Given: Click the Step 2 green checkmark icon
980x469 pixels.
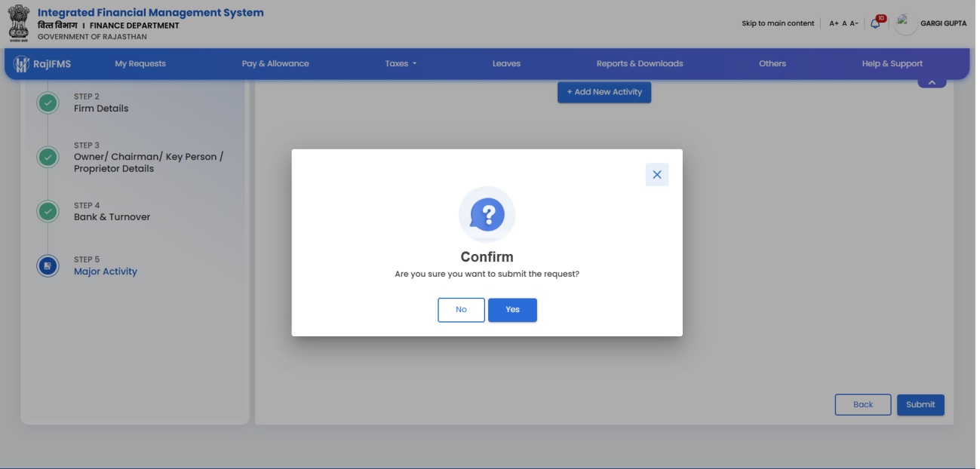Looking at the screenshot, I should (48, 103).
